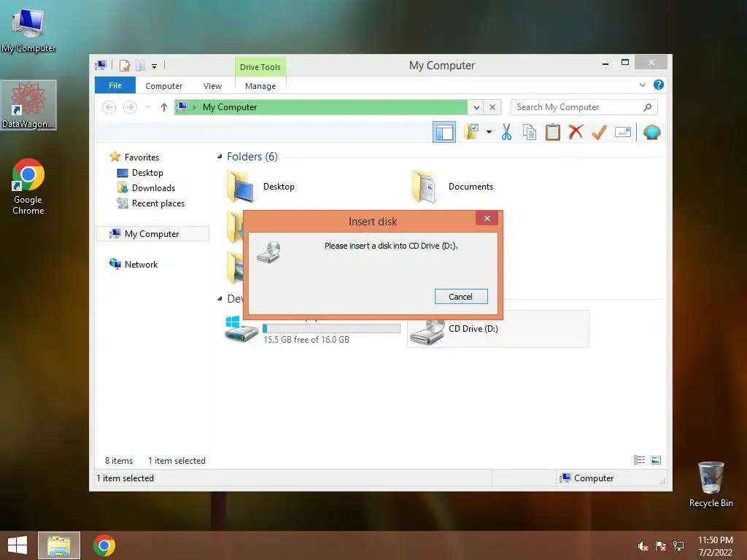Open the recent locations dropdown arrow
Viewport: 747px width, 560px height.
point(147,107)
